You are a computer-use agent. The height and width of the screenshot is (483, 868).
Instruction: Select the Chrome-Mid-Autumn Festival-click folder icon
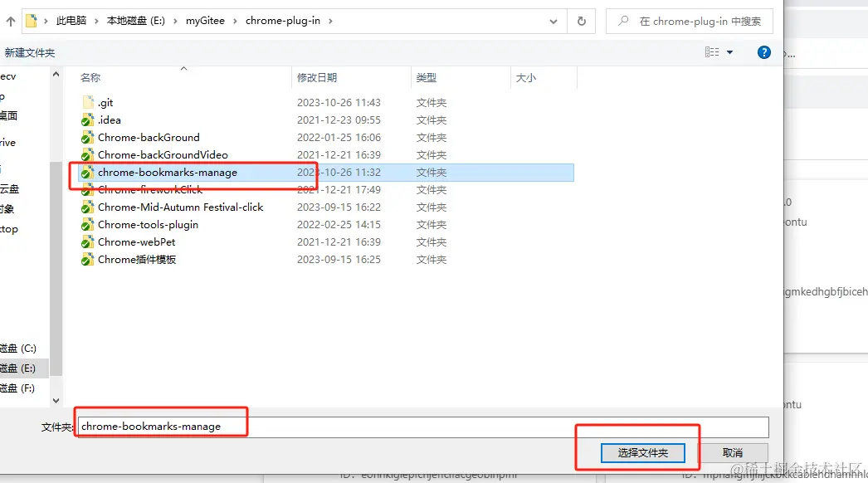[87, 207]
